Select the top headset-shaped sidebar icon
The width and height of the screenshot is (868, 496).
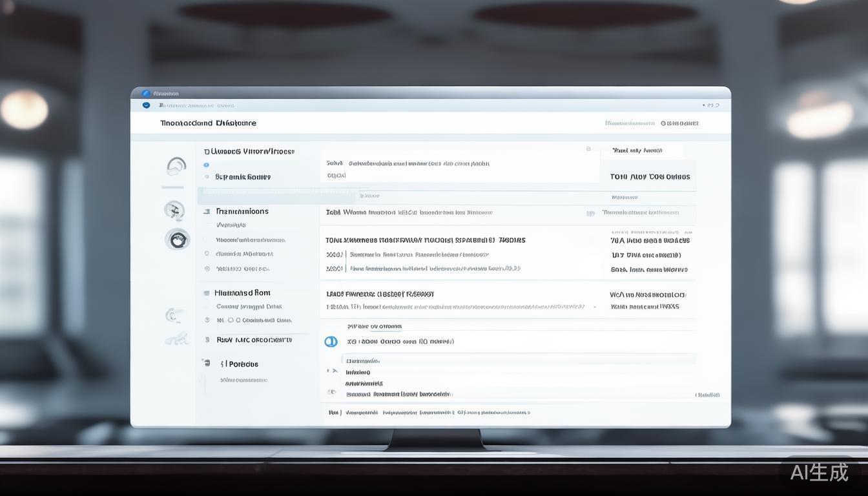tap(176, 167)
